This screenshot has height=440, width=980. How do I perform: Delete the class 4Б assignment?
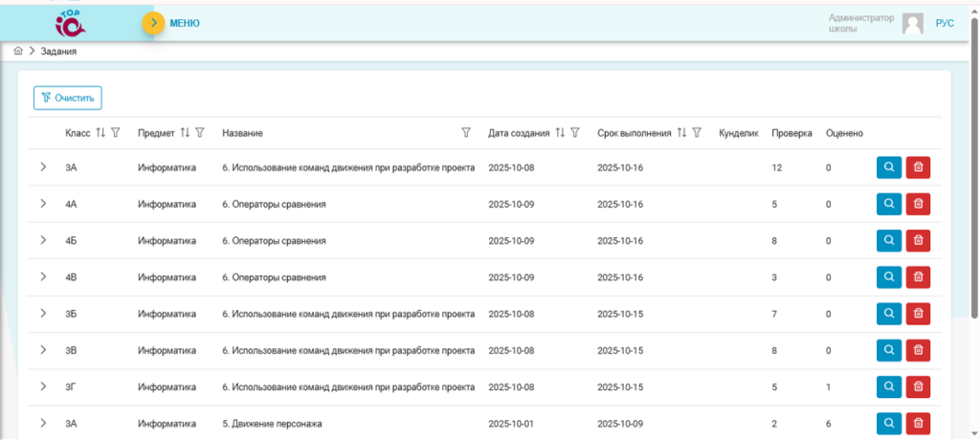917,240
